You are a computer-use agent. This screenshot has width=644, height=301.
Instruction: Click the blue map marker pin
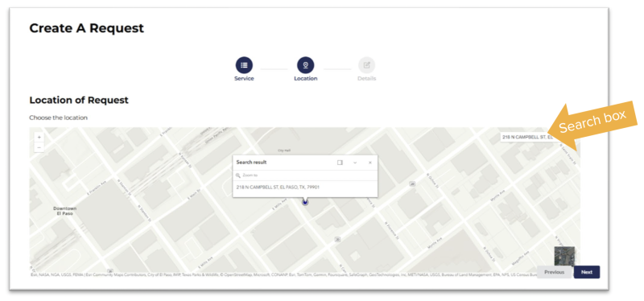pyautogui.click(x=305, y=202)
